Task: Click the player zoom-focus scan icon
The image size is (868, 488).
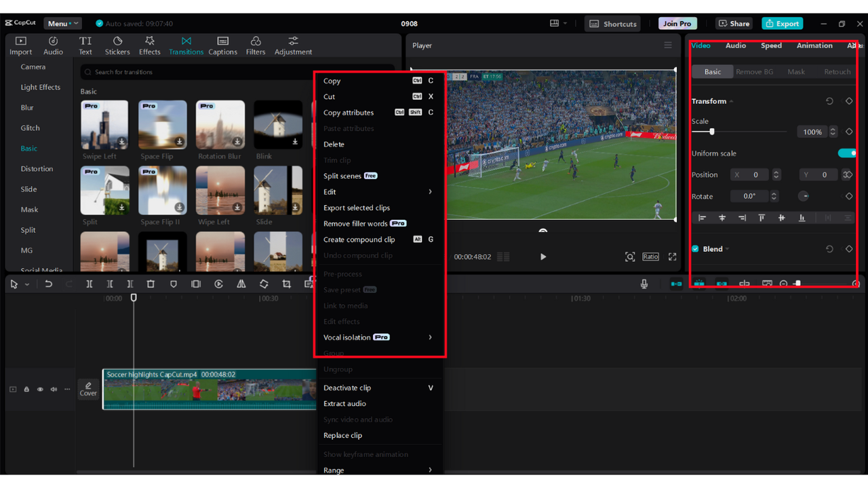Action: 630,257
